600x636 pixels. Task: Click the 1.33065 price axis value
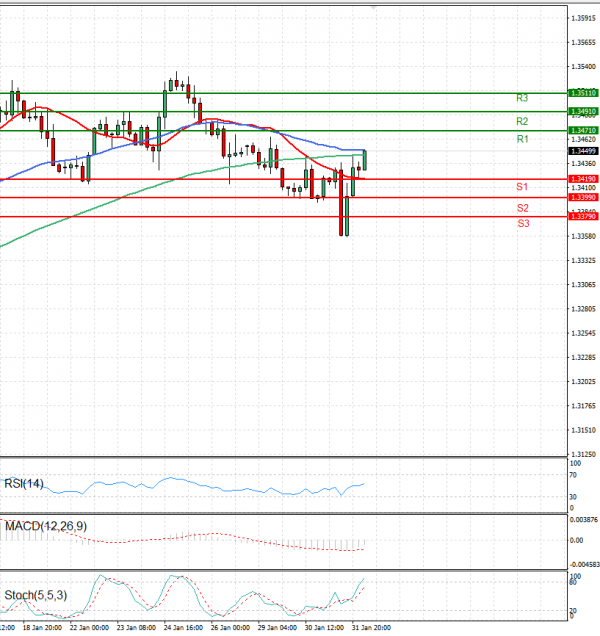click(x=583, y=285)
